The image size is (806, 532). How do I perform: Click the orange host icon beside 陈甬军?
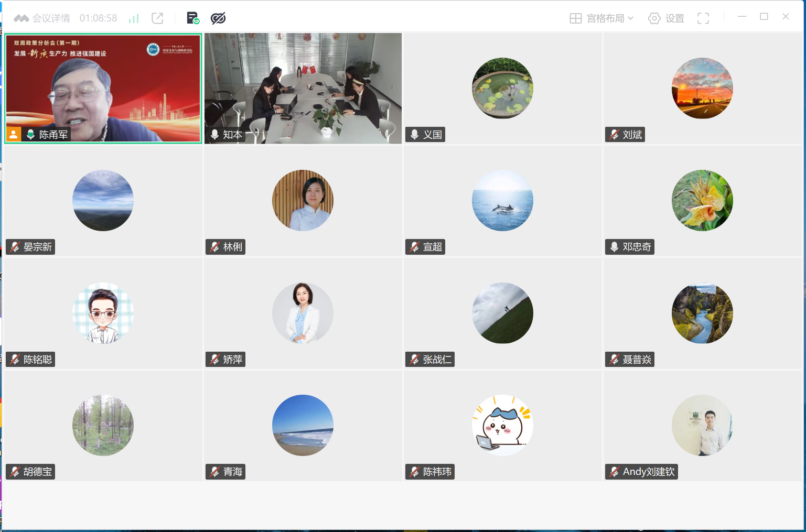pyautogui.click(x=14, y=135)
